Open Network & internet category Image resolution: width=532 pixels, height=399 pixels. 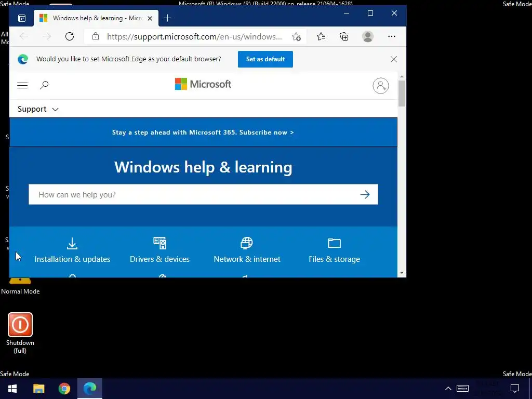[247, 250]
